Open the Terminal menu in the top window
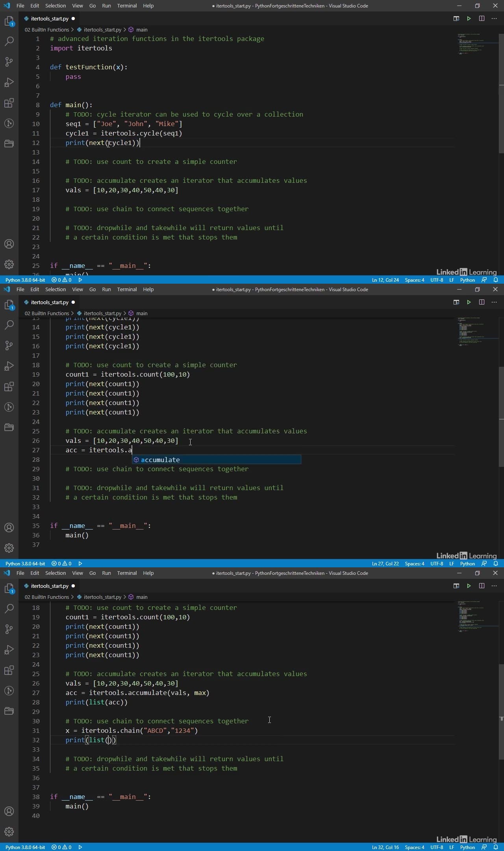This screenshot has height=851, width=504. pos(127,6)
